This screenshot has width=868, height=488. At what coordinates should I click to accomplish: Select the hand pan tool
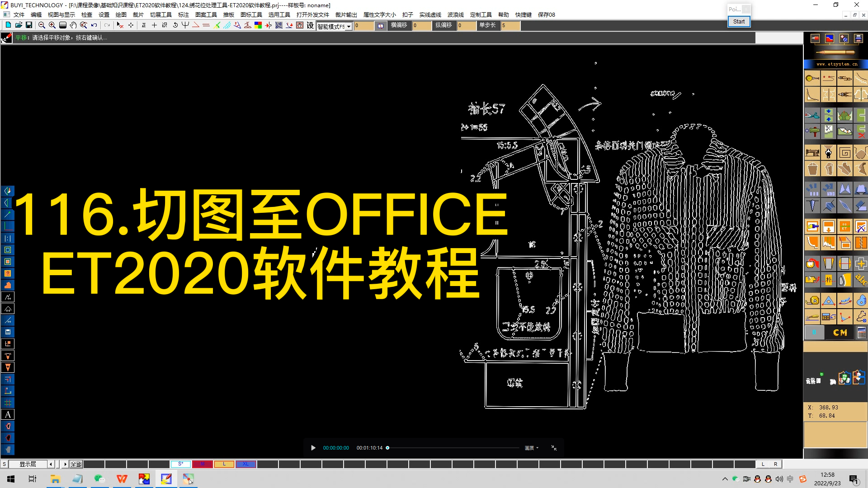pos(73,25)
